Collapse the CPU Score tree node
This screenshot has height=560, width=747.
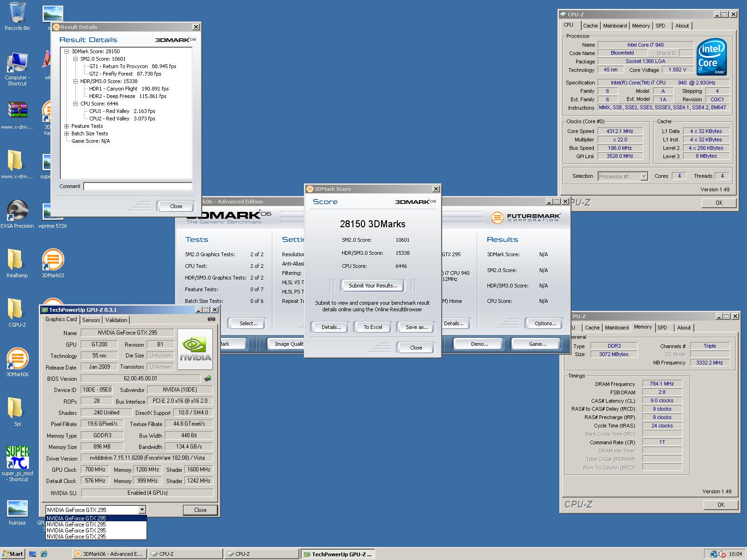pyautogui.click(x=76, y=104)
